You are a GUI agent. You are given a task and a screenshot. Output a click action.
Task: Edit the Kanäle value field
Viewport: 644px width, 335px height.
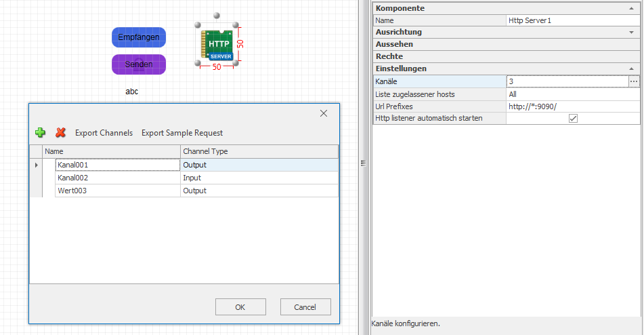(567, 81)
